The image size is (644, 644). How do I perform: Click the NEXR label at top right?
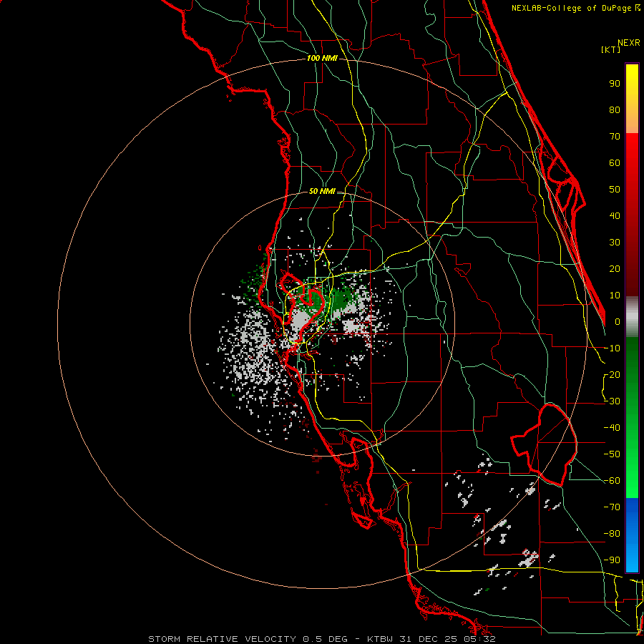coord(629,43)
